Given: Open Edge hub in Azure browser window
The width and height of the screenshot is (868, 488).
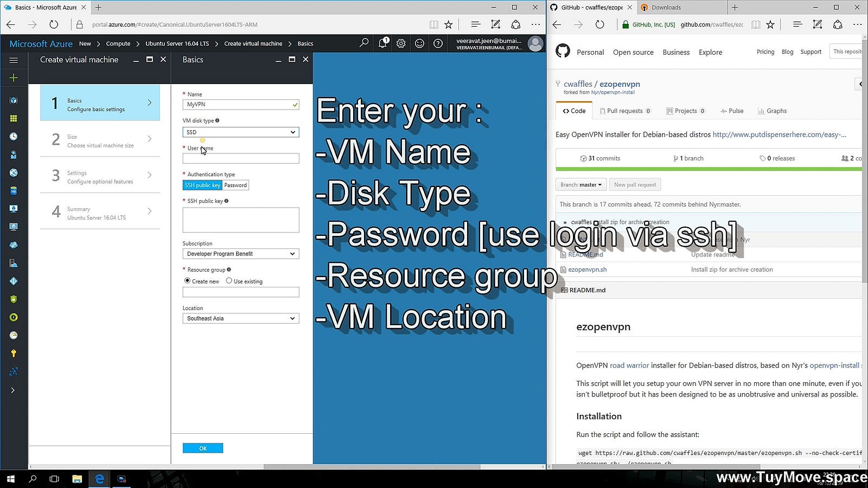Looking at the screenshot, I should pyautogui.click(x=476, y=24).
